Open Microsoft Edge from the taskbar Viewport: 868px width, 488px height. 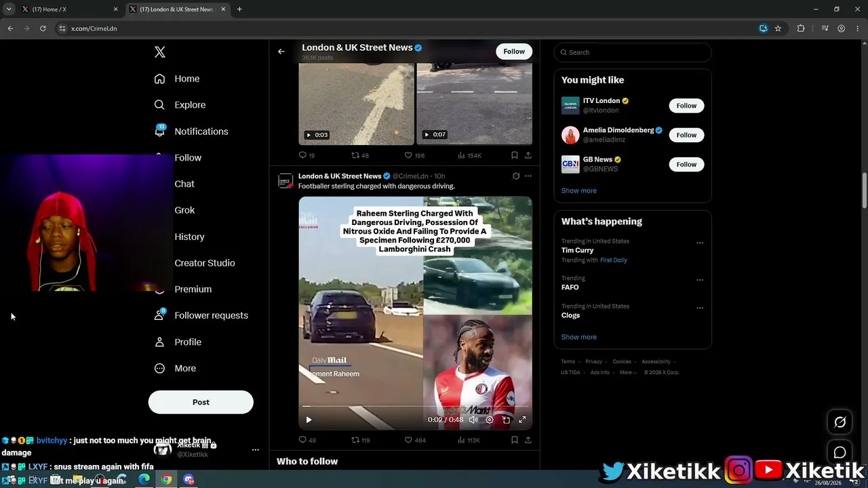pyautogui.click(x=144, y=479)
